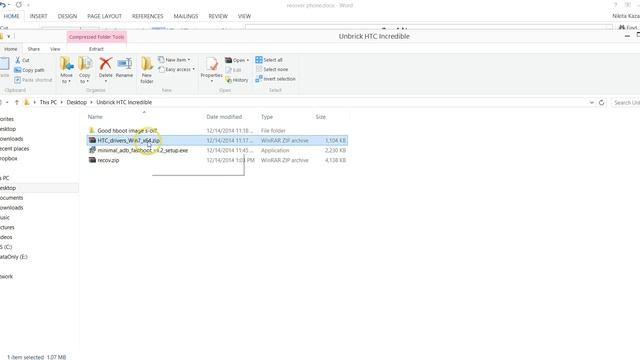Open Word's INSERT ribbon tab
The image size is (640, 360).
38,16
